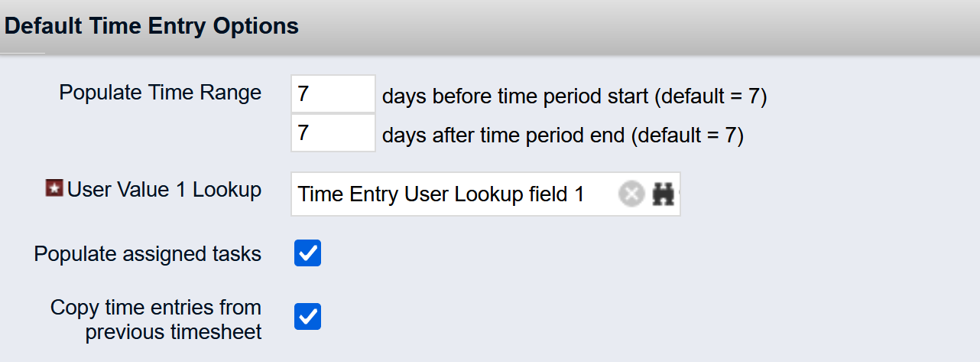This screenshot has height=362, width=980.
Task: Clear the User Value 1 Lookup field
Action: [x=631, y=194]
